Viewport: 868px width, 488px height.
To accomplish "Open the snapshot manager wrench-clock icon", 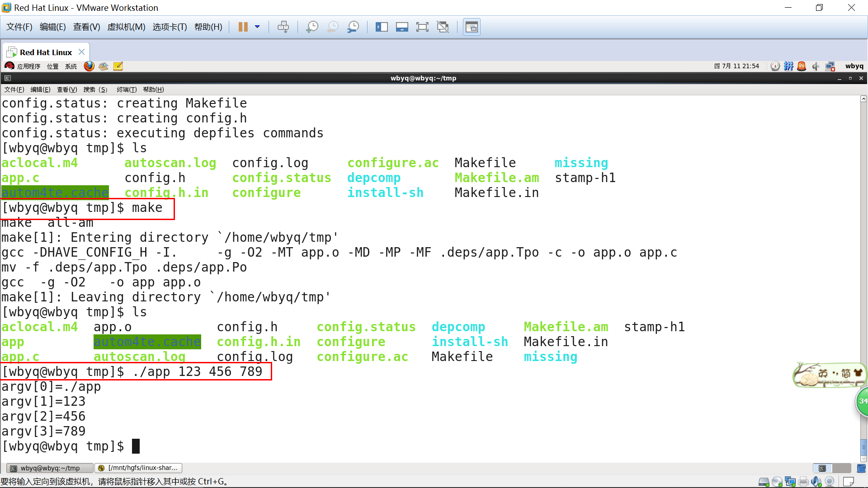I will pyautogui.click(x=353, y=27).
